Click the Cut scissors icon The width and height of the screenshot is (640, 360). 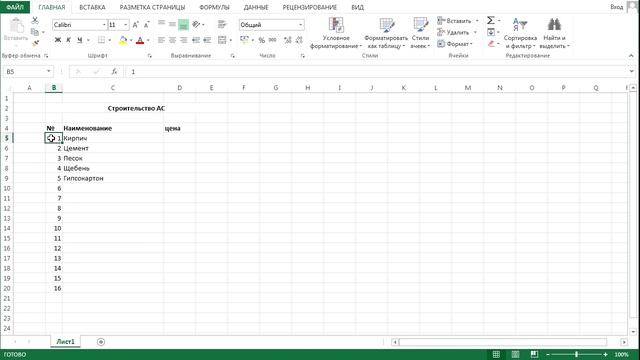35,21
